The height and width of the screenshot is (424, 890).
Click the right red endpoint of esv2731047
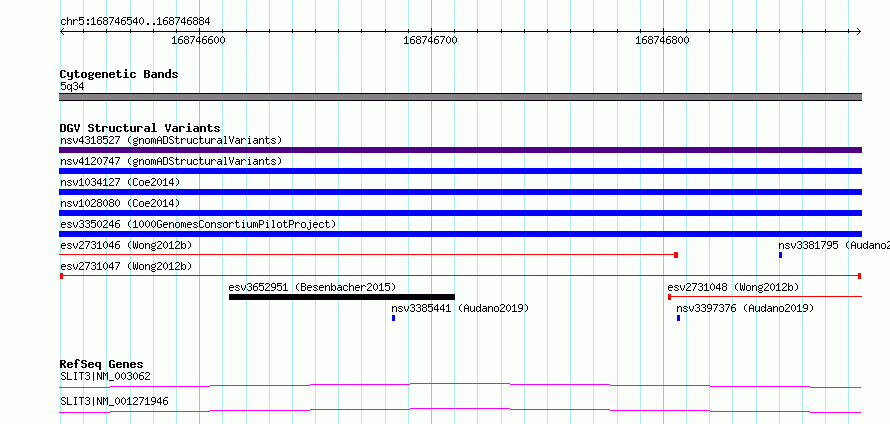point(860,276)
